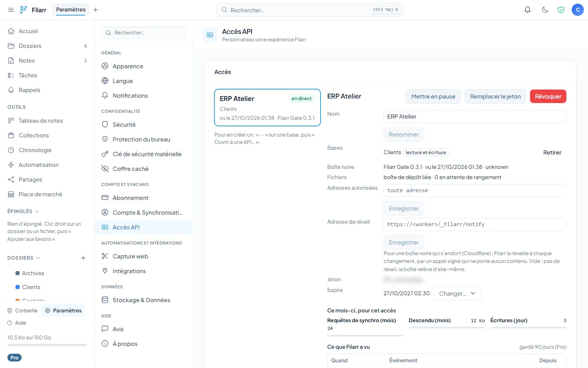Open Langue settings
The height and width of the screenshot is (368, 588).
coord(143,81)
